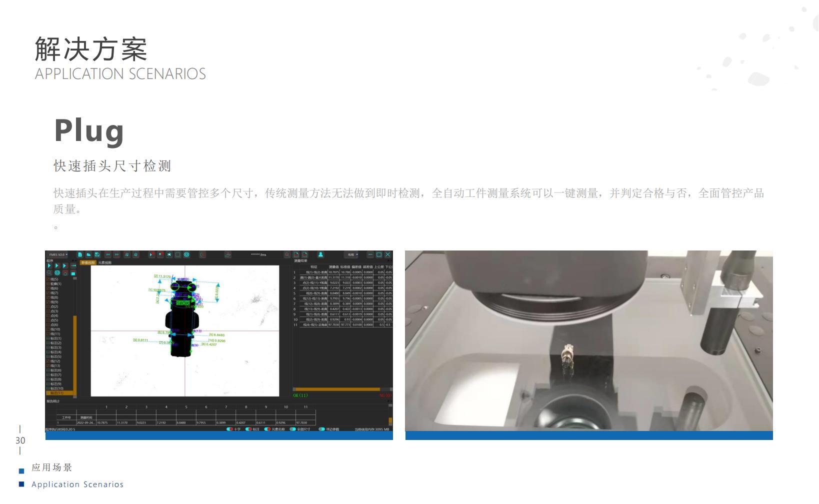Expand the 标注(2) tree node

(48, 343)
